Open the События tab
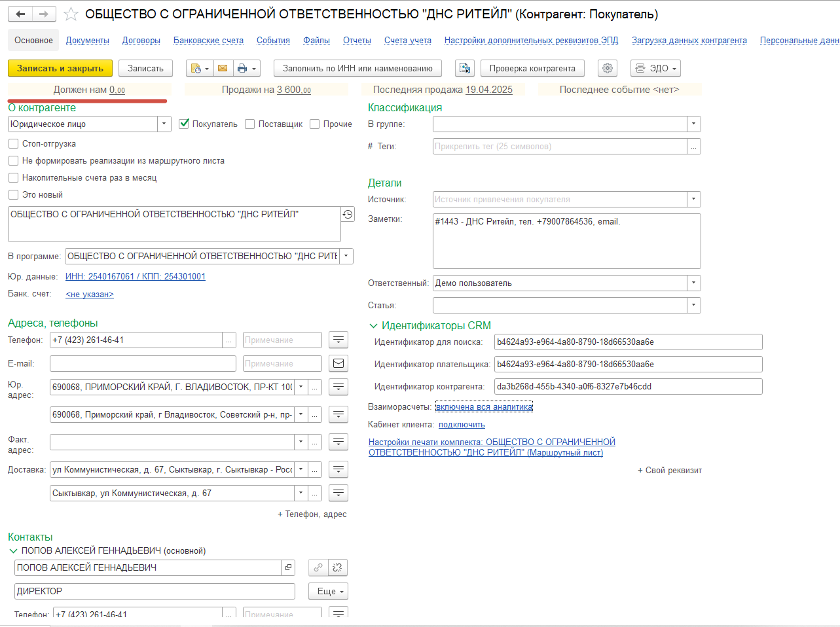The image size is (840, 627). (x=273, y=40)
